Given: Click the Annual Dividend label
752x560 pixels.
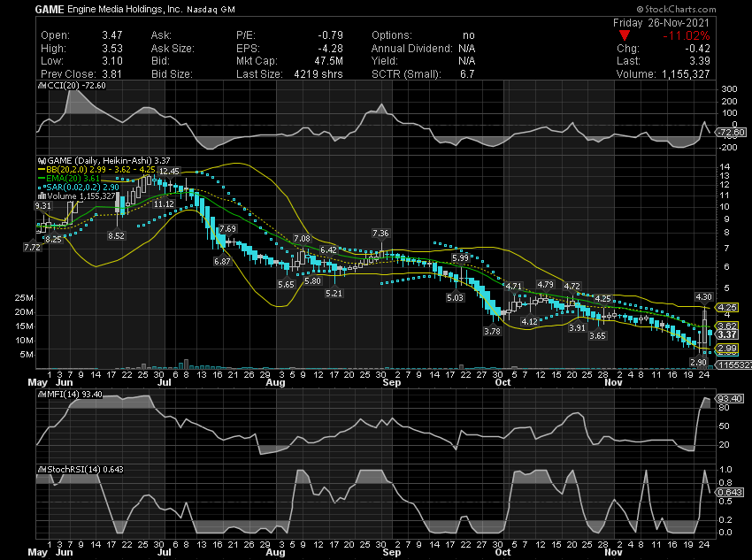Looking at the screenshot, I should 411,49.
